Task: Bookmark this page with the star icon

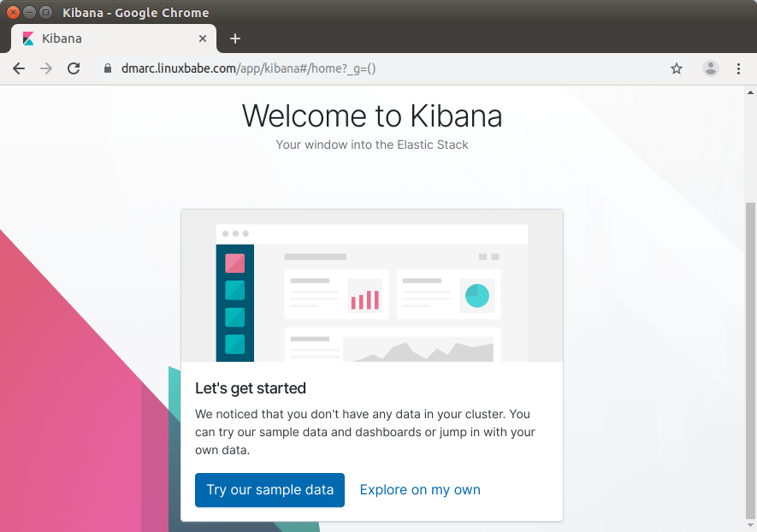Action: 677,68
